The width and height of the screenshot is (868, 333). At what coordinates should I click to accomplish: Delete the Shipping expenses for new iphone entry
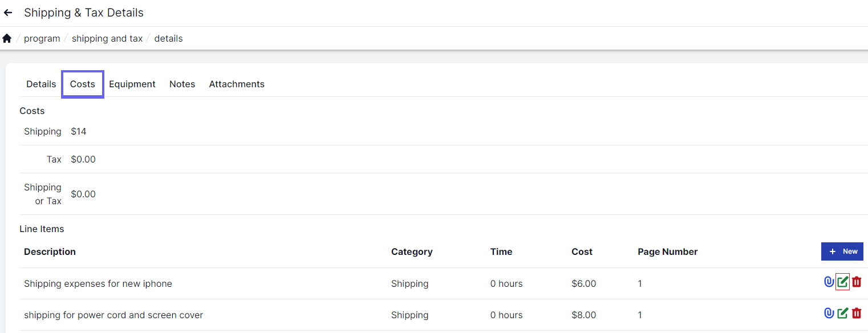(x=857, y=281)
